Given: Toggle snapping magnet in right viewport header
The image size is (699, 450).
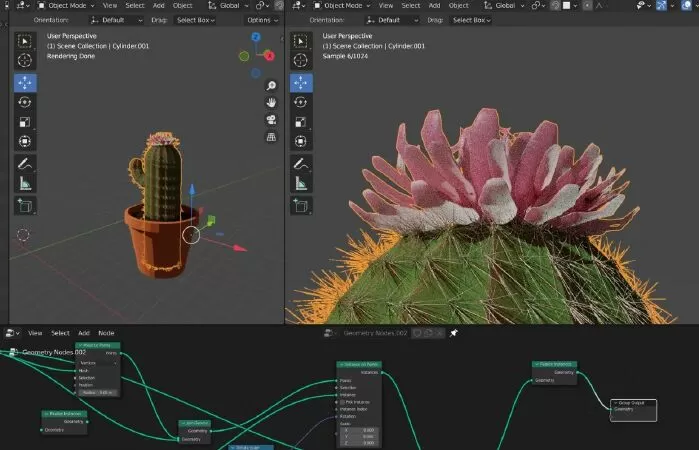Looking at the screenshot, I should 555,6.
